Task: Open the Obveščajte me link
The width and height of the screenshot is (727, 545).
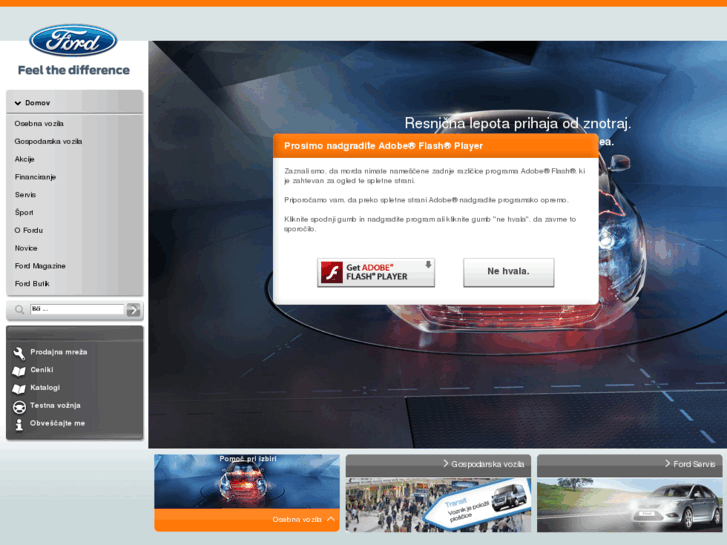Action: coord(57,423)
